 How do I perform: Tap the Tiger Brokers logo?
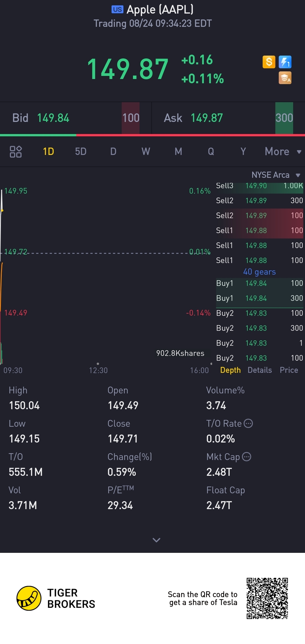click(56, 598)
